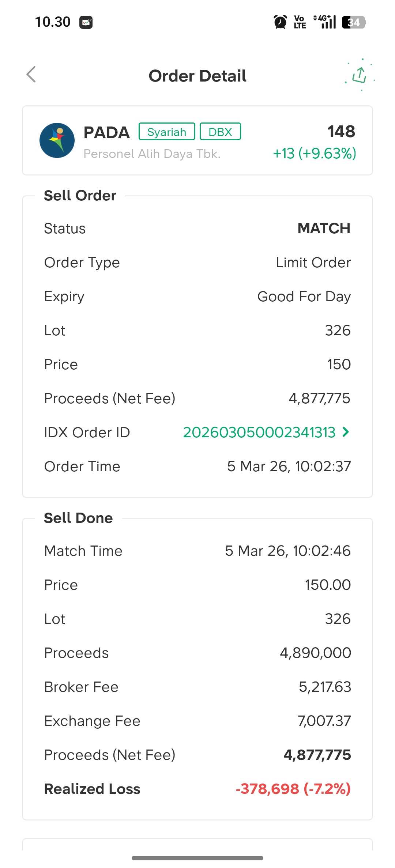Tap the battery indicator icon
Image resolution: width=395 pixels, height=868 pixels.
pyautogui.click(x=354, y=22)
